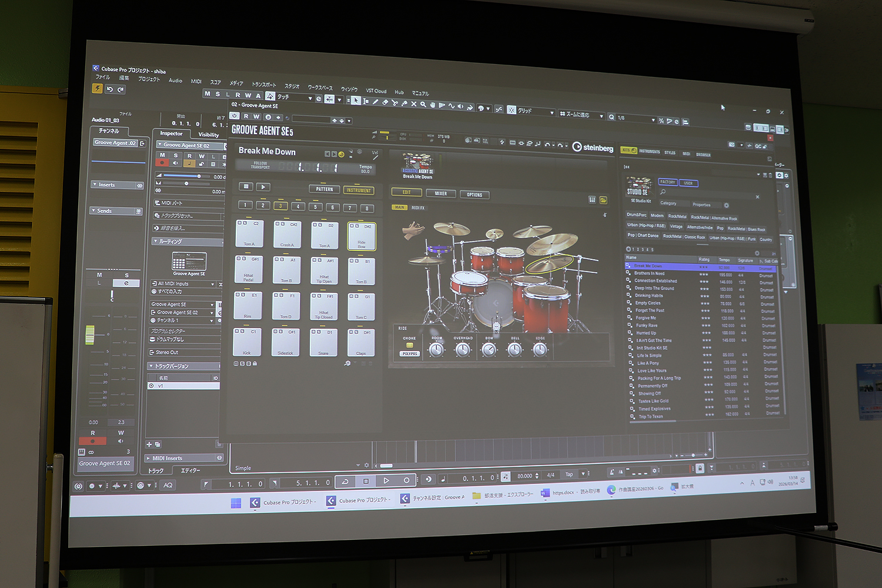Click the PATTERN button
Viewport: 882px width, 588px height.
click(324, 189)
